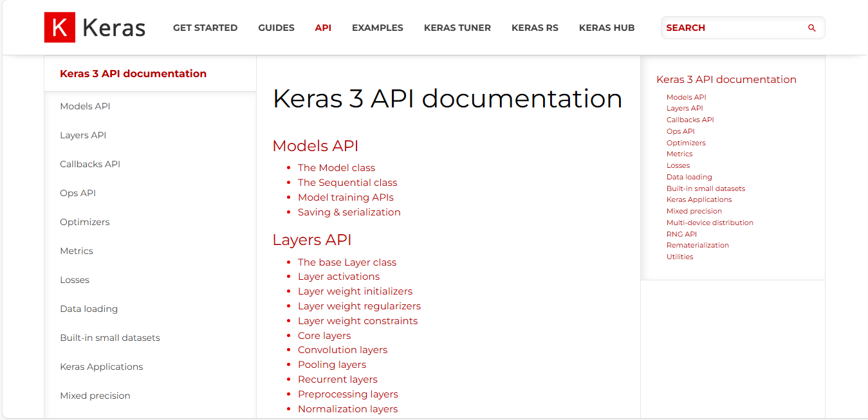Open Data loading in left sidebar
The height and width of the screenshot is (420, 868).
(x=89, y=309)
